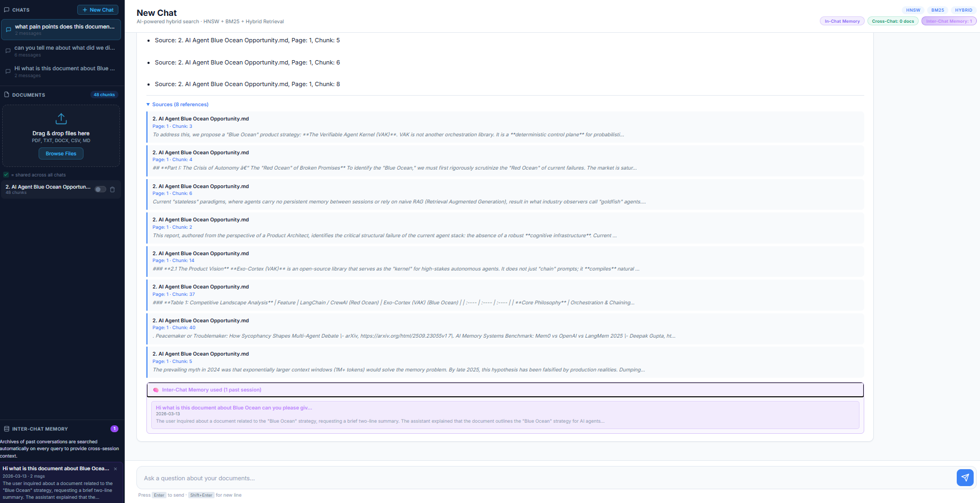Select source card with 'Page: 1 · Chunk: 4'
The width and height of the screenshot is (980, 503).
(x=505, y=161)
